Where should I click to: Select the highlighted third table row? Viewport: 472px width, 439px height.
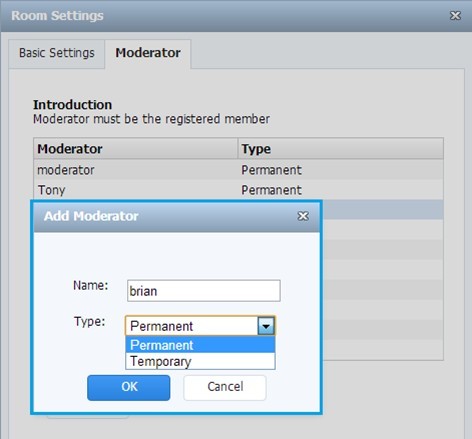click(x=382, y=209)
